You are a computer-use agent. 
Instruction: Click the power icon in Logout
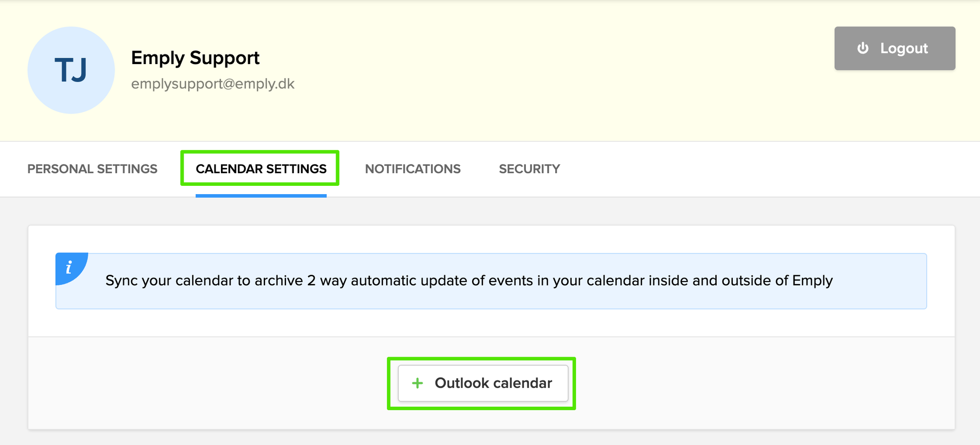pos(862,48)
